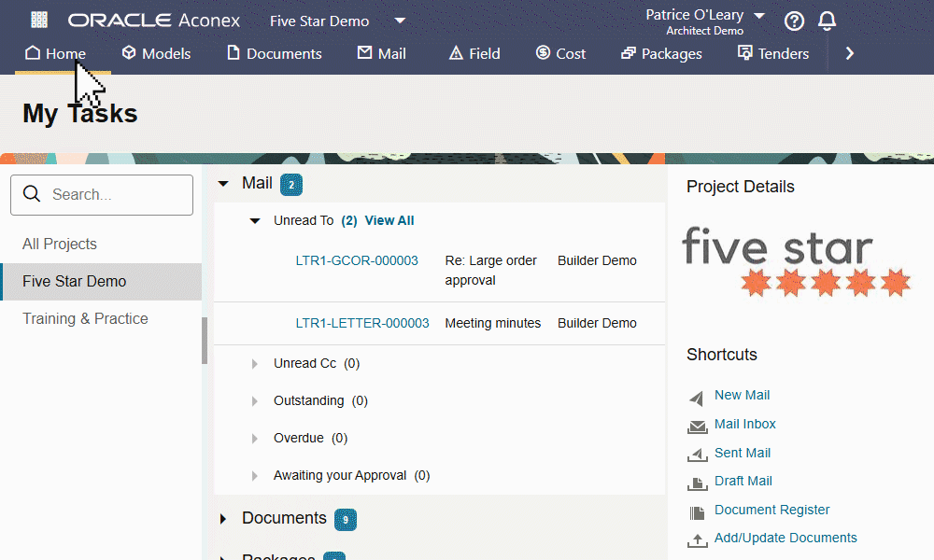934x560 pixels.
Task: Open the Packages menu
Action: tap(661, 53)
